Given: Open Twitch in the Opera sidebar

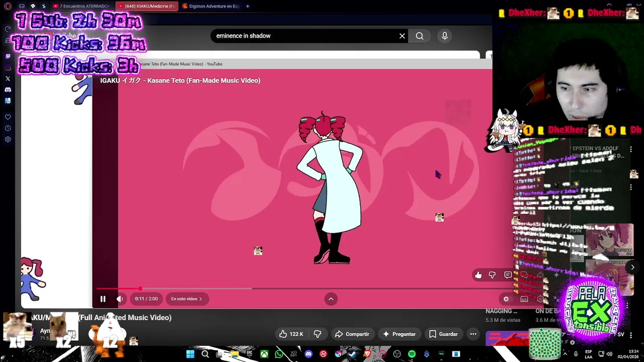Looking at the screenshot, I should (8, 56).
